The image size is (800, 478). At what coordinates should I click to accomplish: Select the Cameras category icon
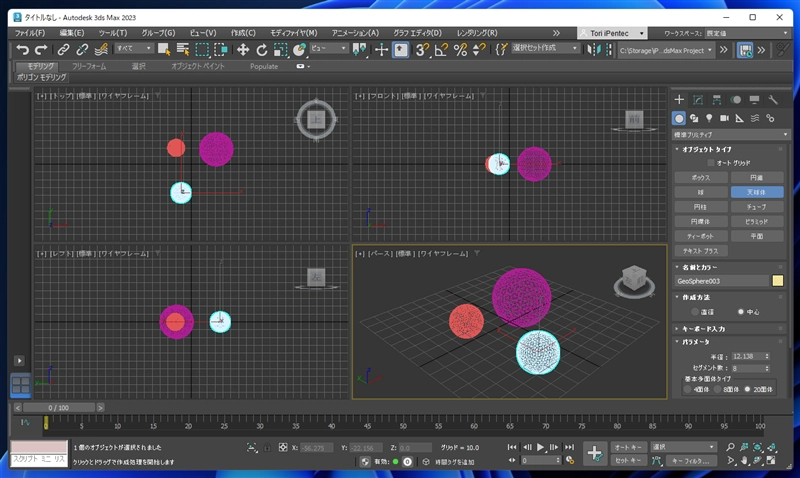click(724, 118)
